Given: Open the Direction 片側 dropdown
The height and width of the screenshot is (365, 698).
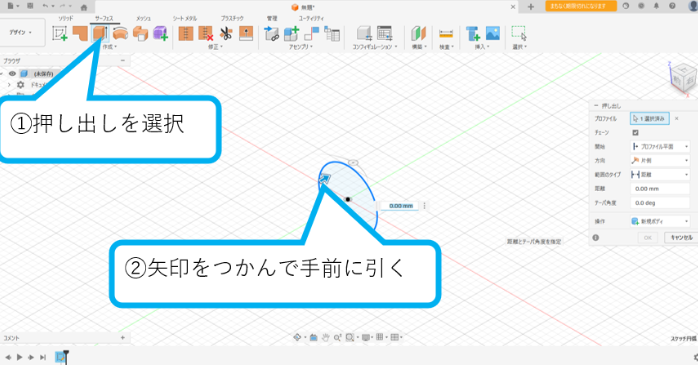Looking at the screenshot, I should coord(660,160).
